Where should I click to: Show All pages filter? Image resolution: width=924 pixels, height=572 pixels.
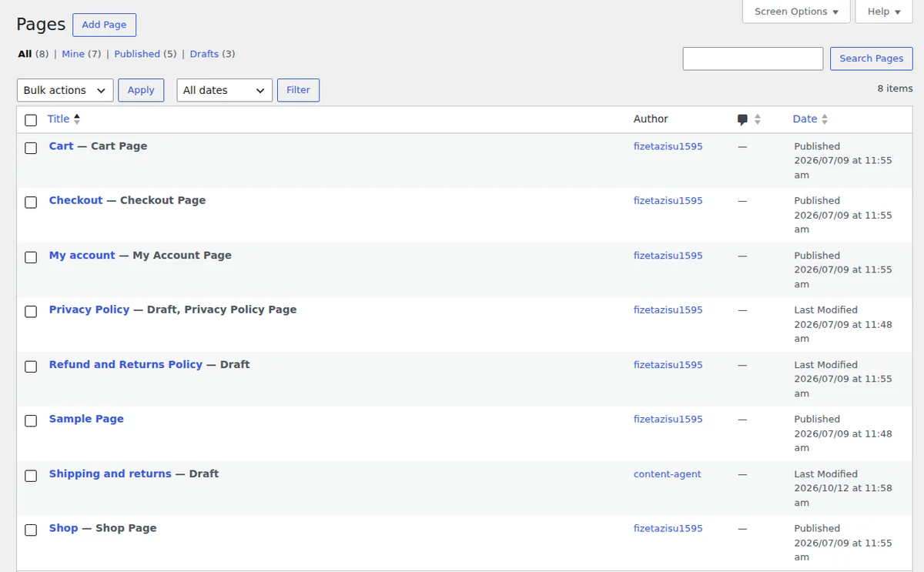(25, 54)
